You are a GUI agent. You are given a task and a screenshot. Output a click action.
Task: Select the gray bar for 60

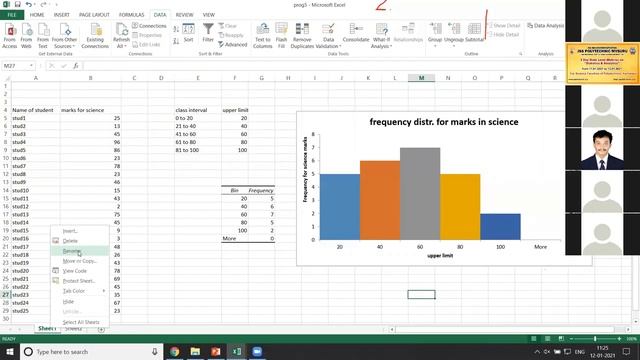(420, 194)
